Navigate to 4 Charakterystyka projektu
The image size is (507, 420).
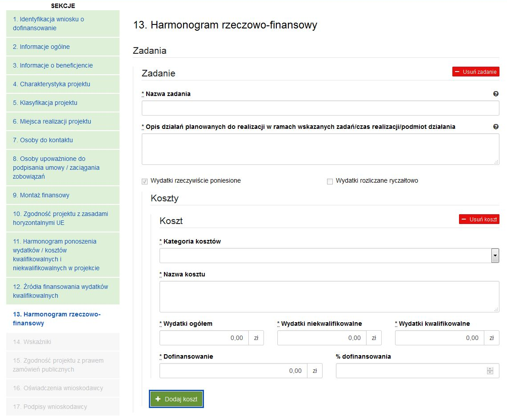tap(63, 84)
